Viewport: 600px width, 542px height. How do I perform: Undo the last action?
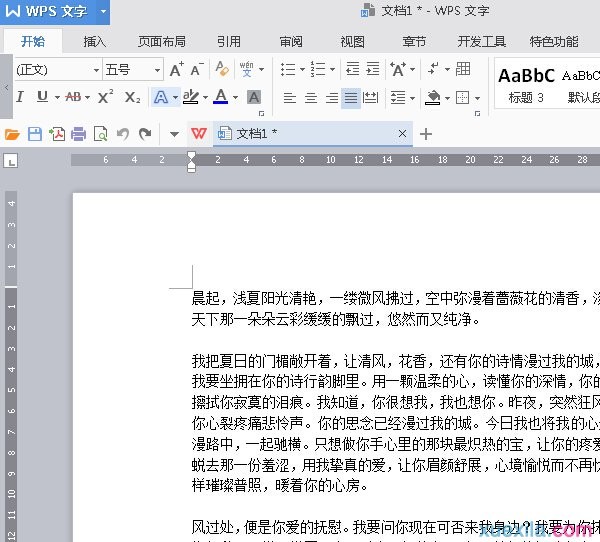123,134
